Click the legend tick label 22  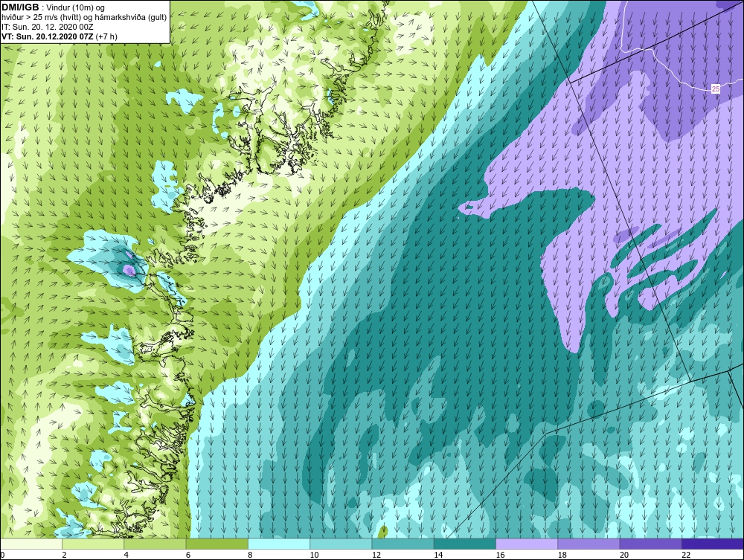pyautogui.click(x=686, y=555)
